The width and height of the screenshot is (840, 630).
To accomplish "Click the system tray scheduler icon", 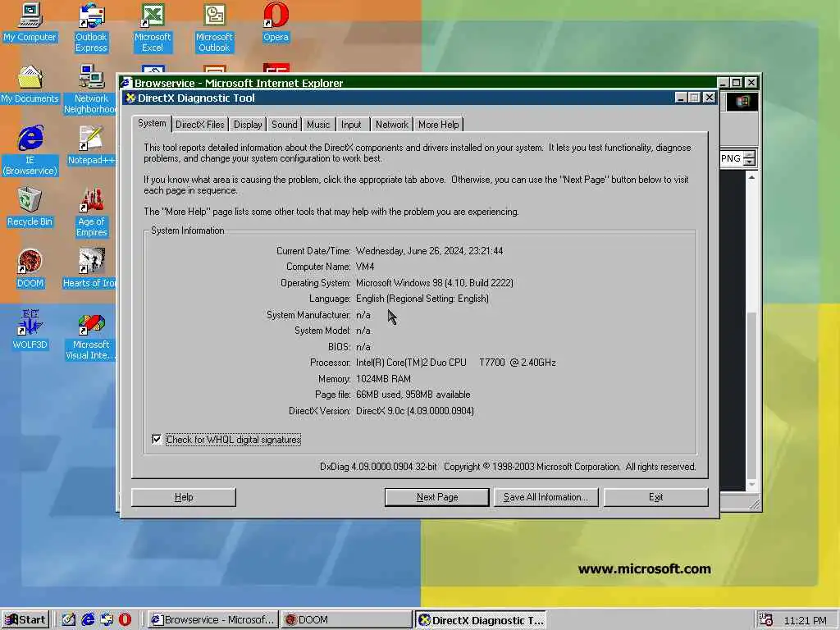I will tap(765, 620).
